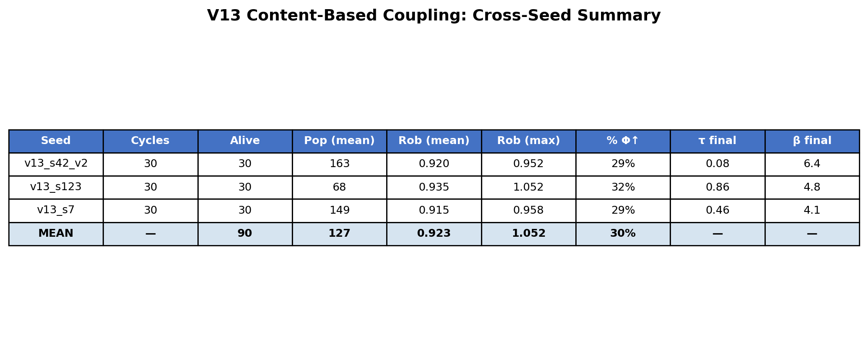Select the 'Alive' header cell
Image resolution: width=868 pixels, height=339 pixels.
(x=245, y=141)
